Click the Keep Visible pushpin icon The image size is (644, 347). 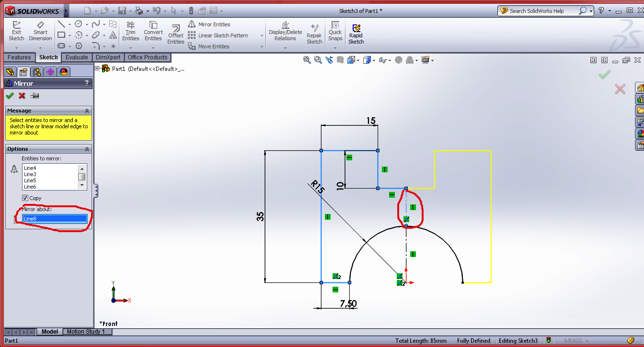coord(34,96)
